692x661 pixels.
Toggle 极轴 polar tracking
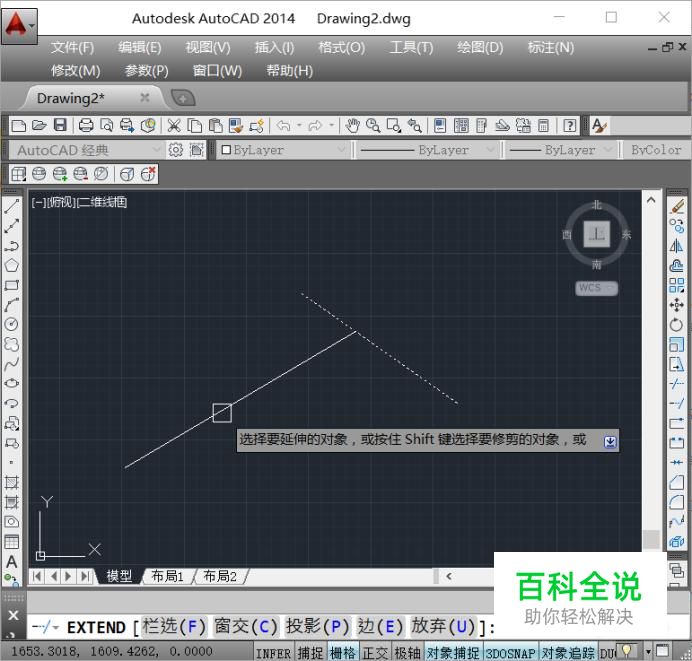pyautogui.click(x=407, y=653)
